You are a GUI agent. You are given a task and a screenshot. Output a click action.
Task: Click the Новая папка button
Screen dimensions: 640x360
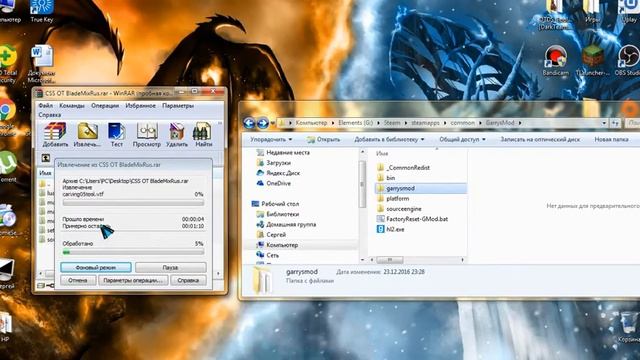611,140
